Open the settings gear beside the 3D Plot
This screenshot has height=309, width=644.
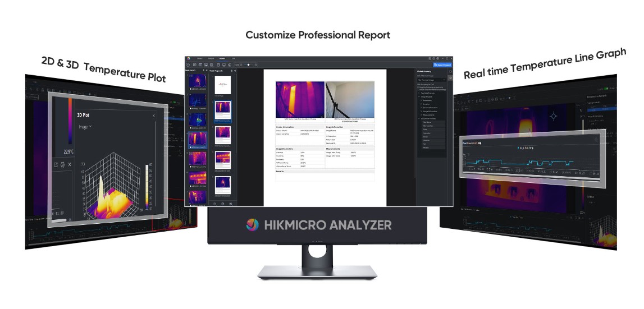pos(62,165)
